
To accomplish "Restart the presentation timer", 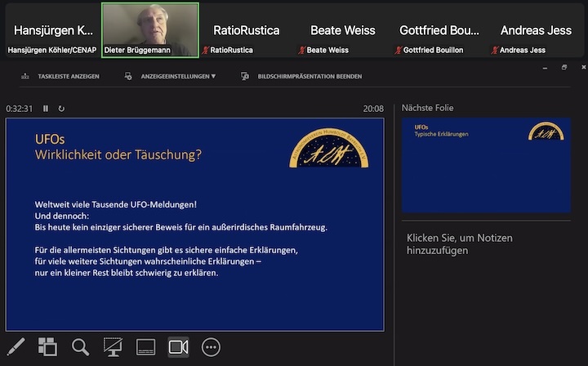I will [x=61, y=109].
